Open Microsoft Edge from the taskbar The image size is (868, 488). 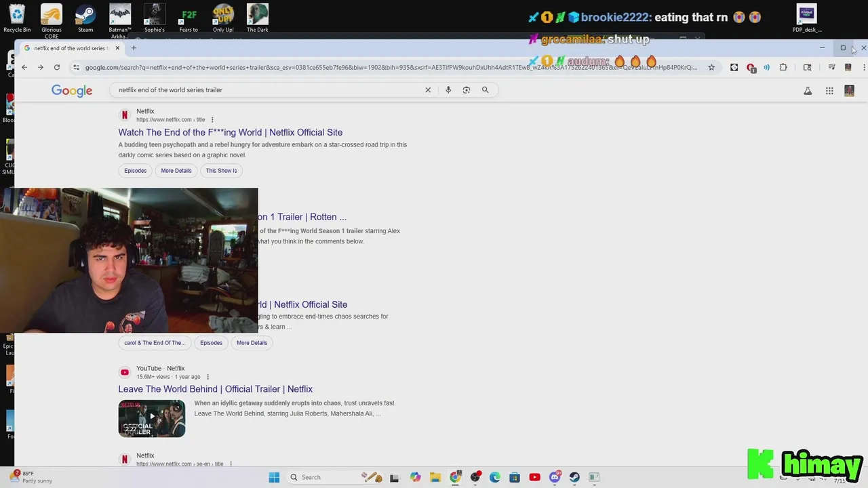click(495, 477)
